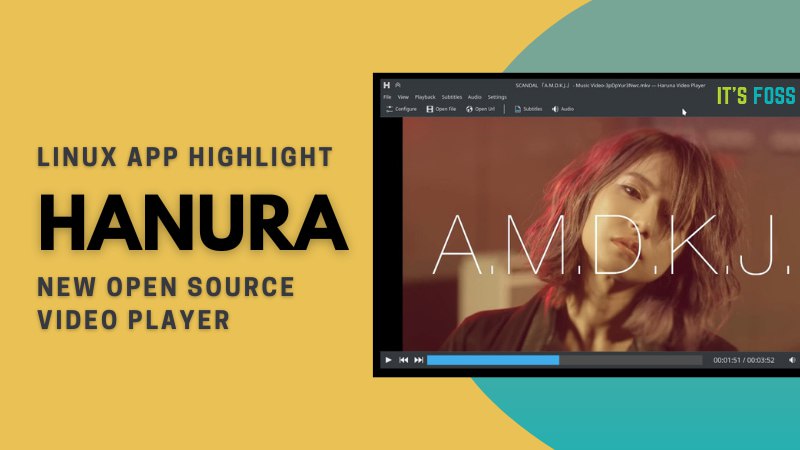Play the video with the play button
The image size is (800, 450).
388,360
